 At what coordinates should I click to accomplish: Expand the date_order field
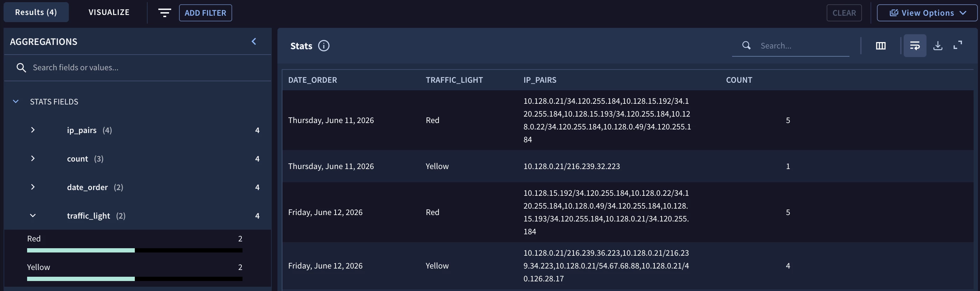click(33, 187)
